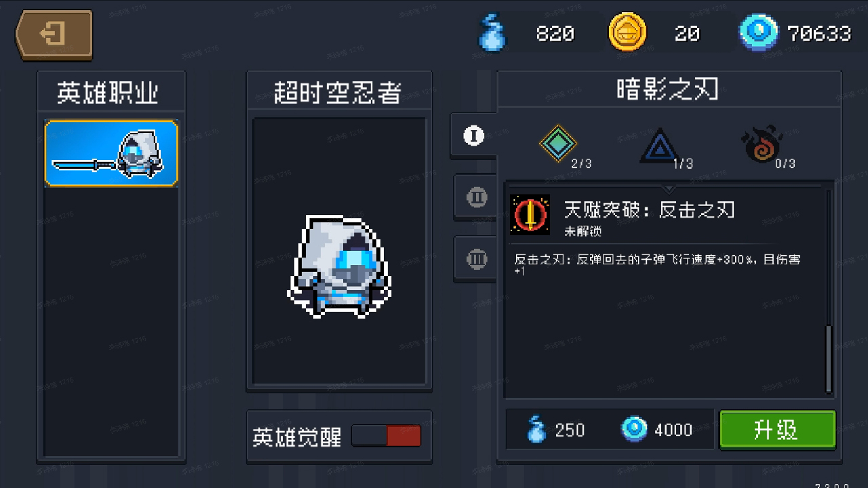The height and width of the screenshot is (488, 868).
Task: Tap the 4000 gem cost icon
Action: click(635, 430)
